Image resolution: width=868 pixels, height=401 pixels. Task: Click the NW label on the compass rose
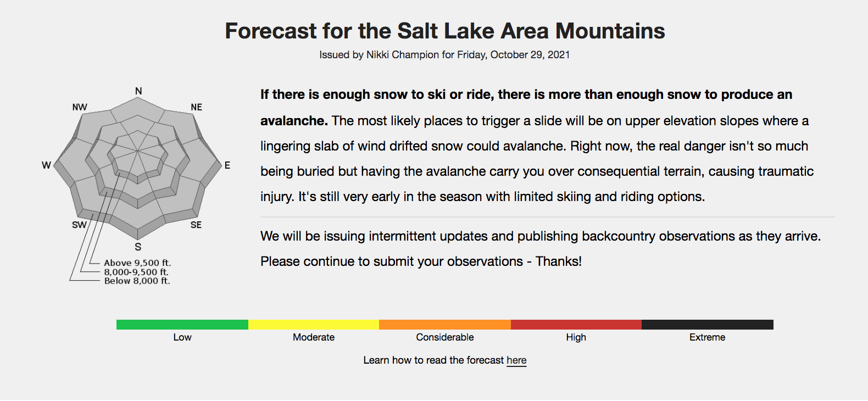click(x=80, y=107)
